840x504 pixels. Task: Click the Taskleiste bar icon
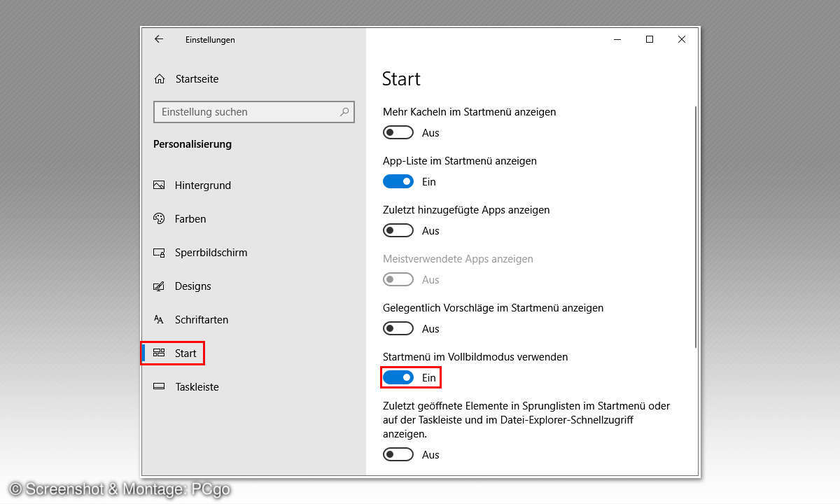tap(159, 387)
